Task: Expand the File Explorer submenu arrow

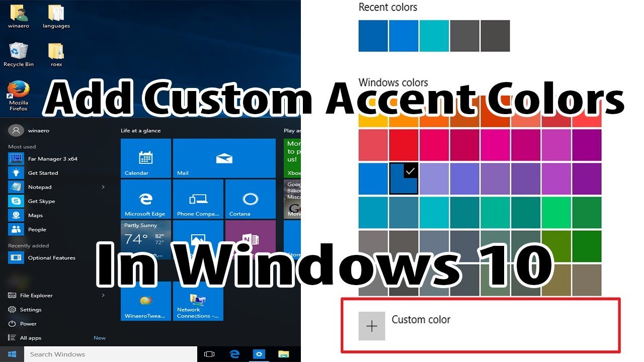Action: 103,295
